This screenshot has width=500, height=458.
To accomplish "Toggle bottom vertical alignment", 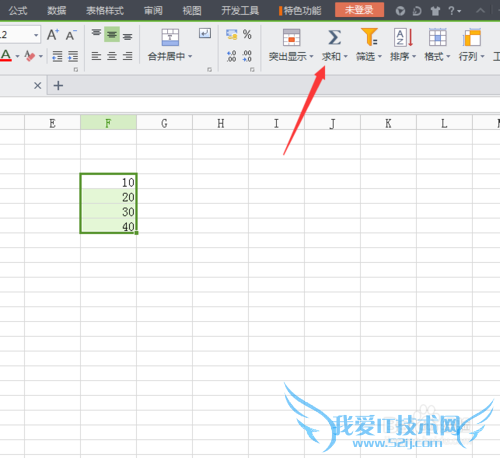I will click(x=127, y=35).
